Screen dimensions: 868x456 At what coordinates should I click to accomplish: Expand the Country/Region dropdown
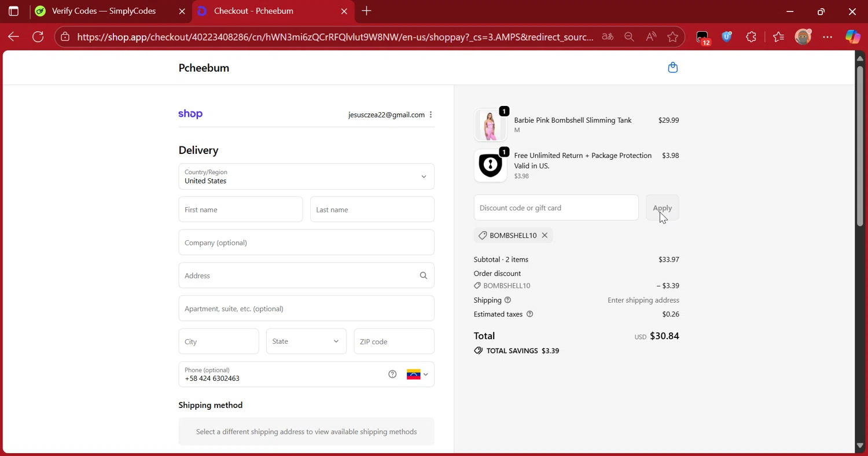[306, 176]
